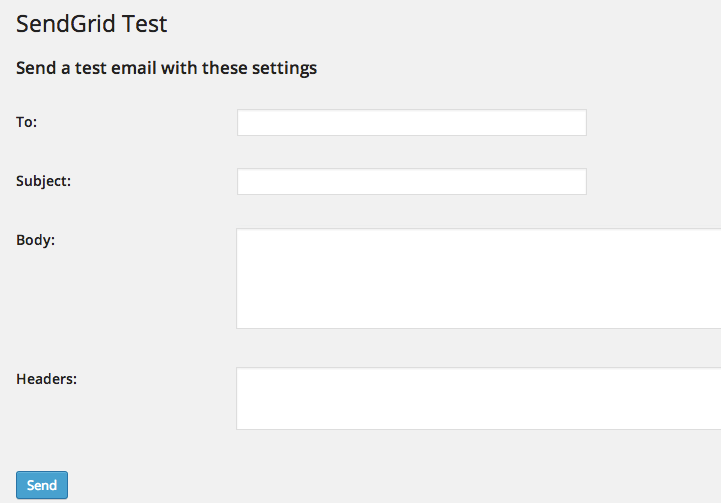Screen dimensions: 721x503
Task: Click inside the Headers text area
Action: pyautogui.click(x=478, y=398)
